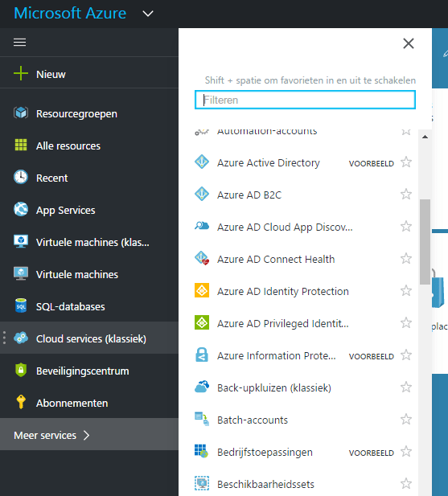
Task: Click the Resourcegroepen cube icon
Action: tap(21, 113)
